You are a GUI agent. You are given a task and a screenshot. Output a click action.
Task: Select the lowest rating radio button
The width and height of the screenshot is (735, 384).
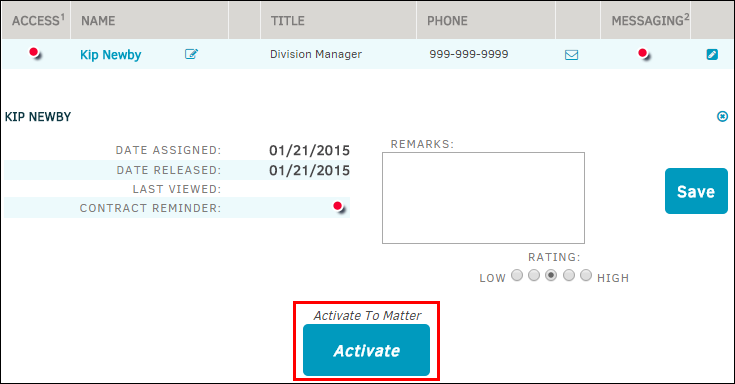[x=517, y=275]
